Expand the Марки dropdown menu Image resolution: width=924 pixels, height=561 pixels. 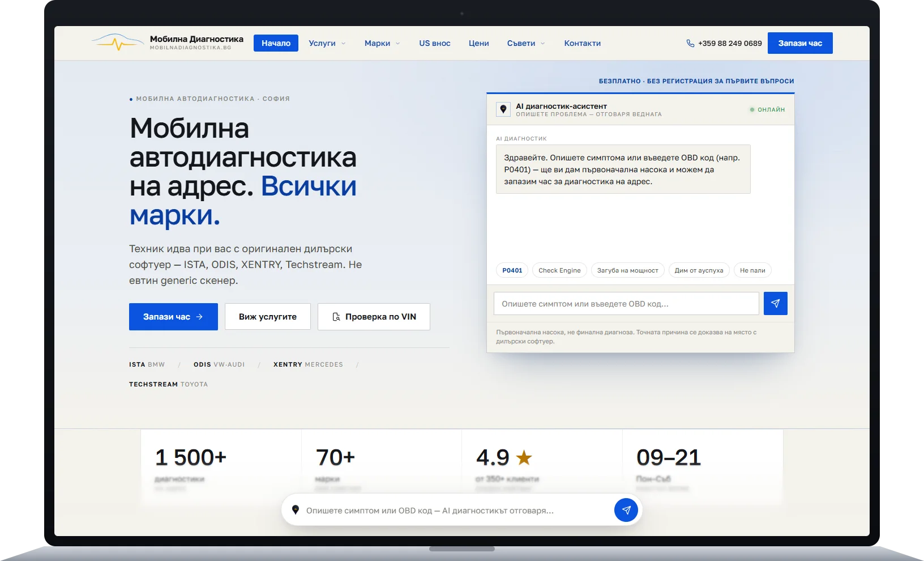[382, 43]
